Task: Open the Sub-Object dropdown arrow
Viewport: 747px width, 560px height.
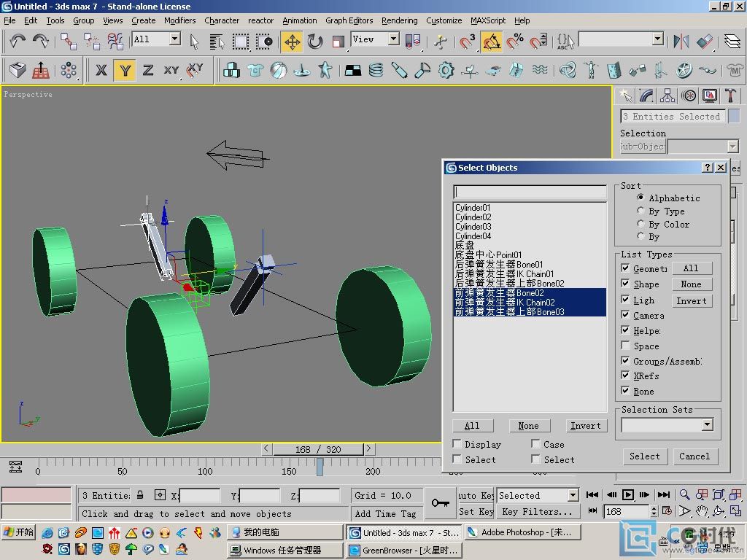Action: (732, 146)
